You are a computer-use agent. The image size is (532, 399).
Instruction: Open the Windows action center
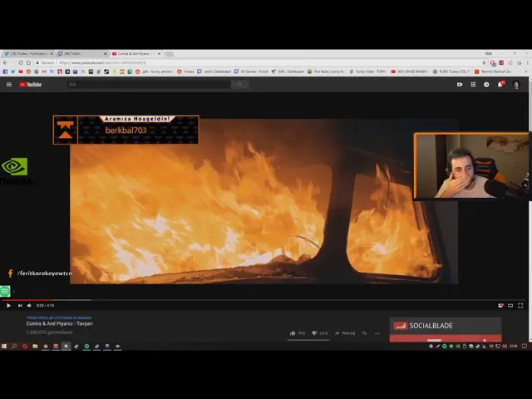(525, 346)
